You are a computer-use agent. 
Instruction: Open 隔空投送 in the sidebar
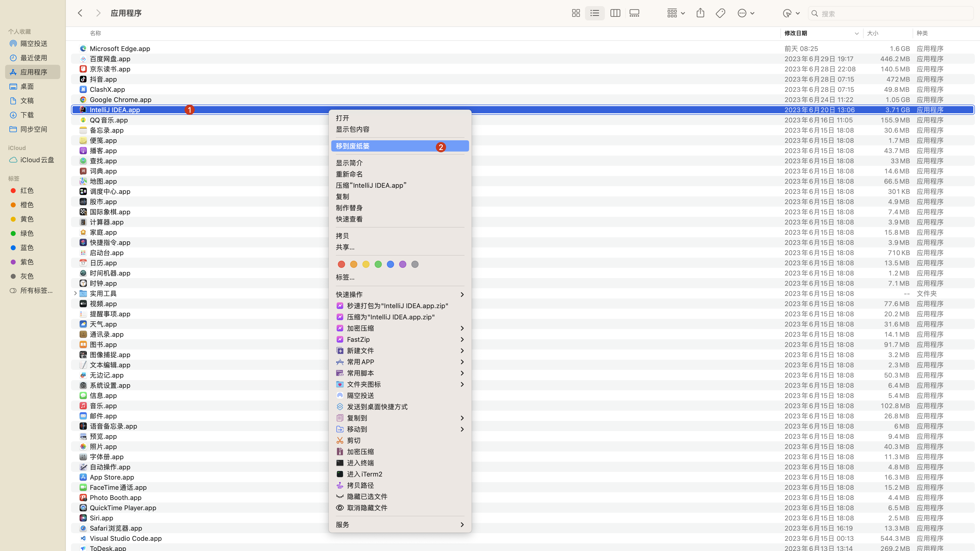click(33, 43)
